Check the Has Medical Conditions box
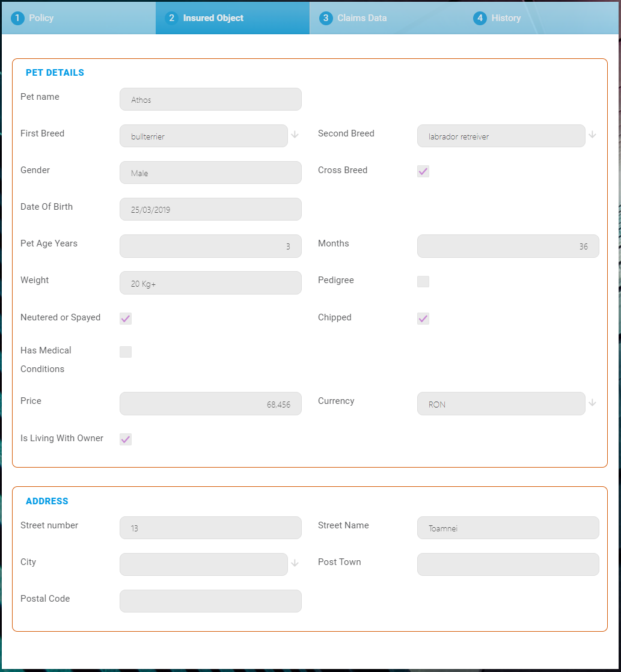The image size is (621, 672). click(x=126, y=352)
